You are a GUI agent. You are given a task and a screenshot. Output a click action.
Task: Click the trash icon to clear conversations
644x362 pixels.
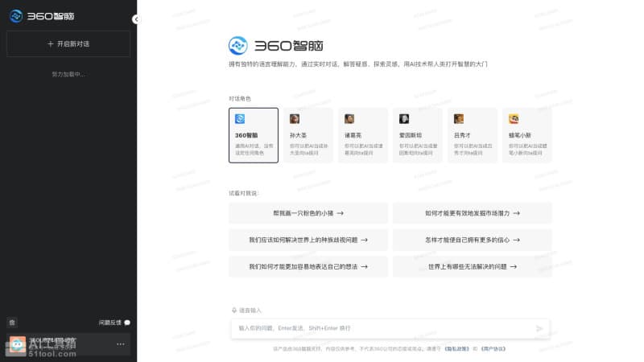12,322
